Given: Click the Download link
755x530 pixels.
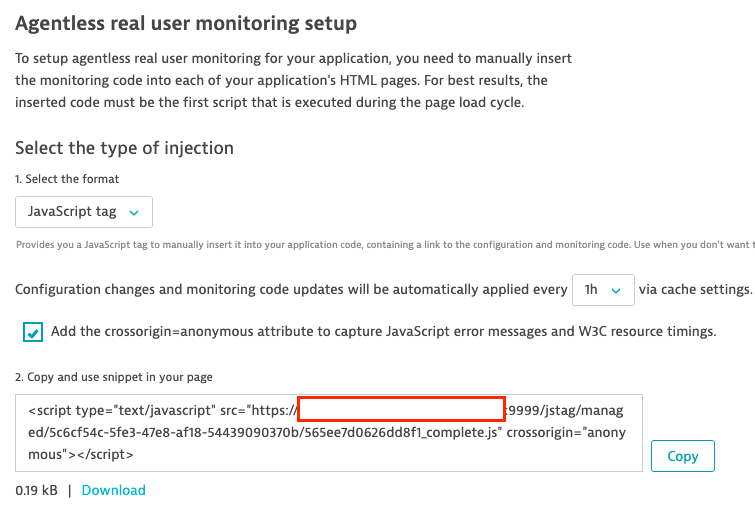Looking at the screenshot, I should coord(113,490).
